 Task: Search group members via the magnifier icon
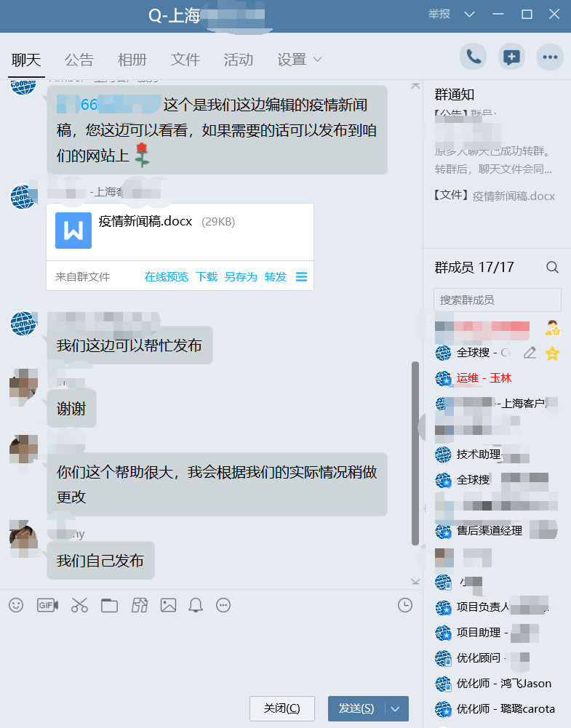(552, 267)
